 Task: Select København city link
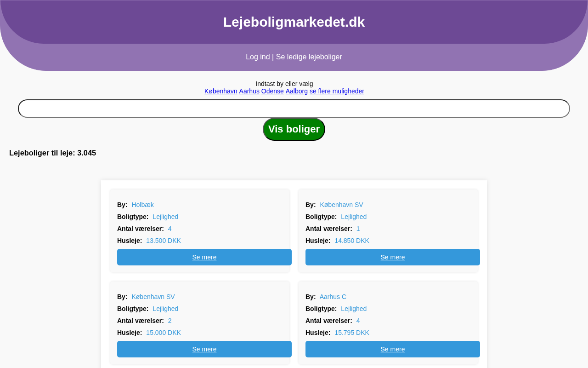point(220,91)
